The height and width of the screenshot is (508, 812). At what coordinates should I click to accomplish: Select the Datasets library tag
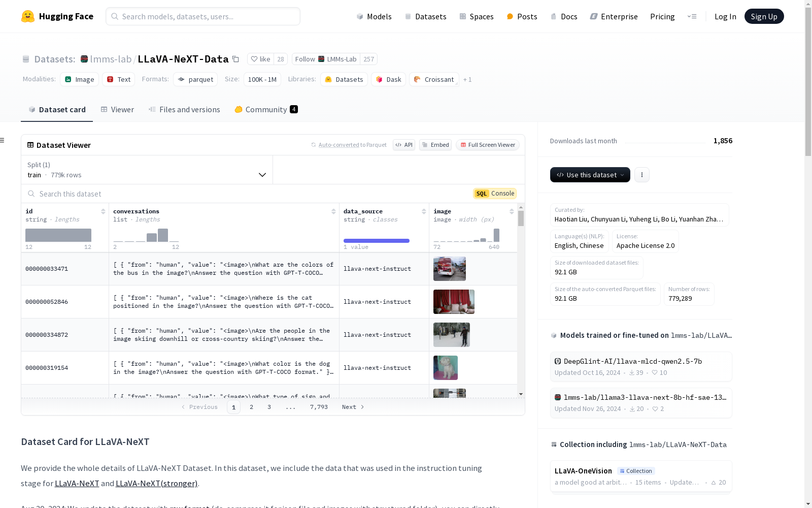click(x=344, y=79)
